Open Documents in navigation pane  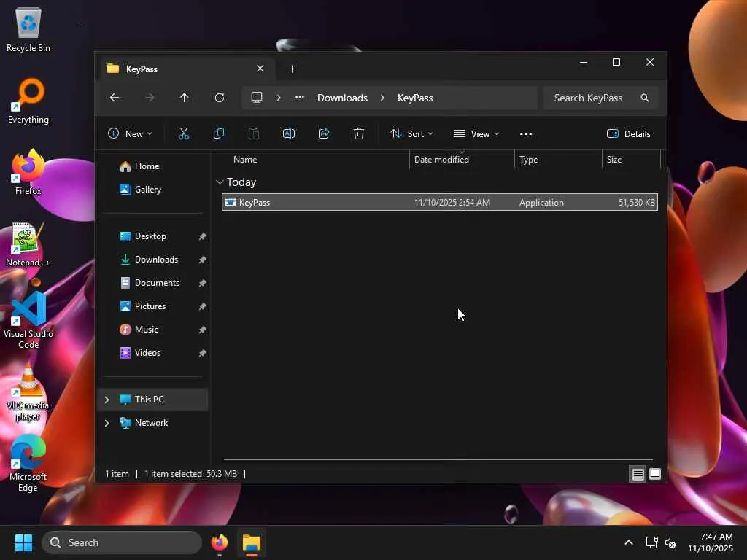tap(158, 283)
